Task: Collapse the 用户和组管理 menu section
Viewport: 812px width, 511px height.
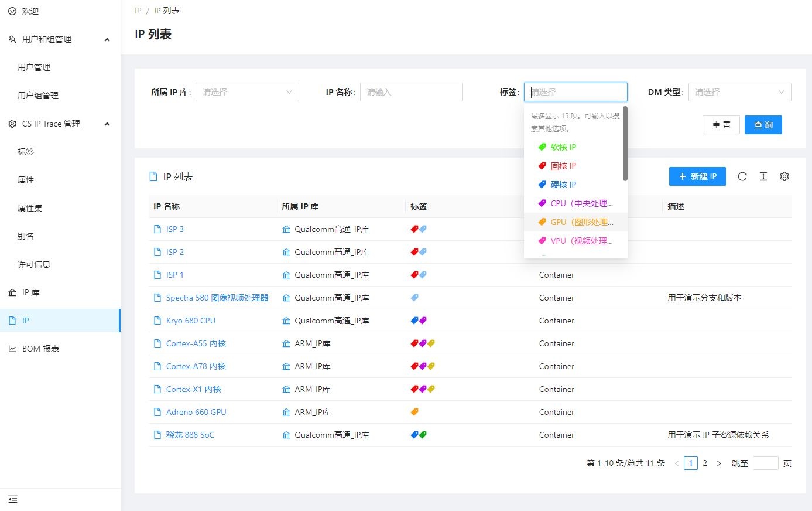Action: click(107, 40)
